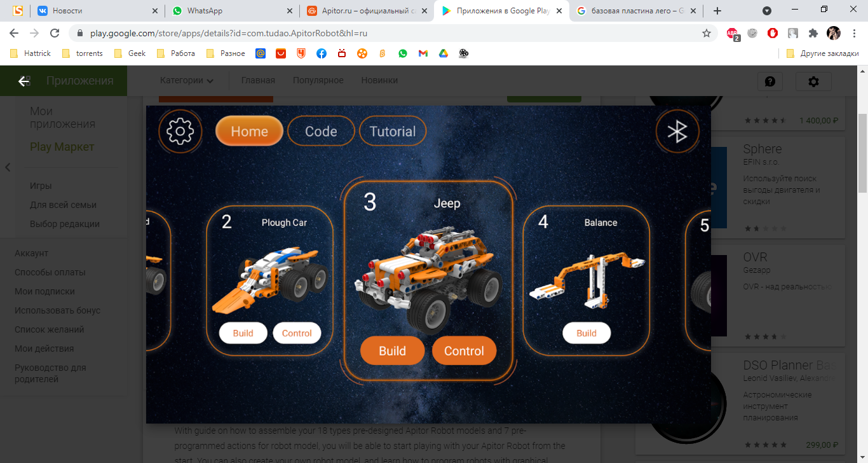The image size is (868, 463).
Task: Open the Facebook bookmark icon
Action: [322, 53]
